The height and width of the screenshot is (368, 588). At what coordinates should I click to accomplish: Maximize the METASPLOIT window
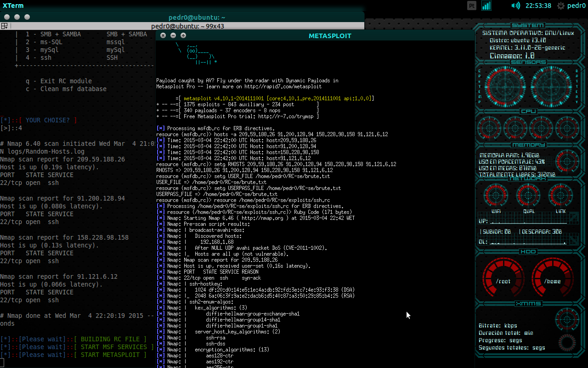(x=183, y=35)
